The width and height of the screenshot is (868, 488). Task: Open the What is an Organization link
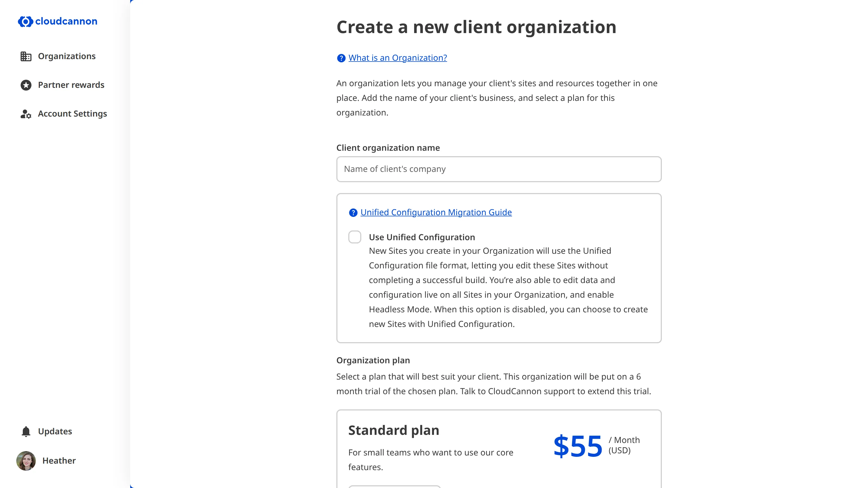[x=398, y=57]
